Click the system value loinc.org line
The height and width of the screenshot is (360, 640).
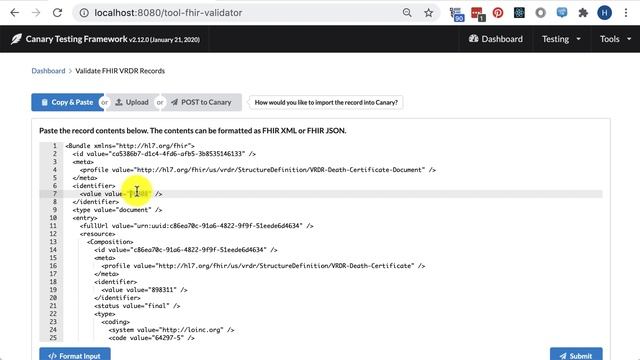click(171, 330)
